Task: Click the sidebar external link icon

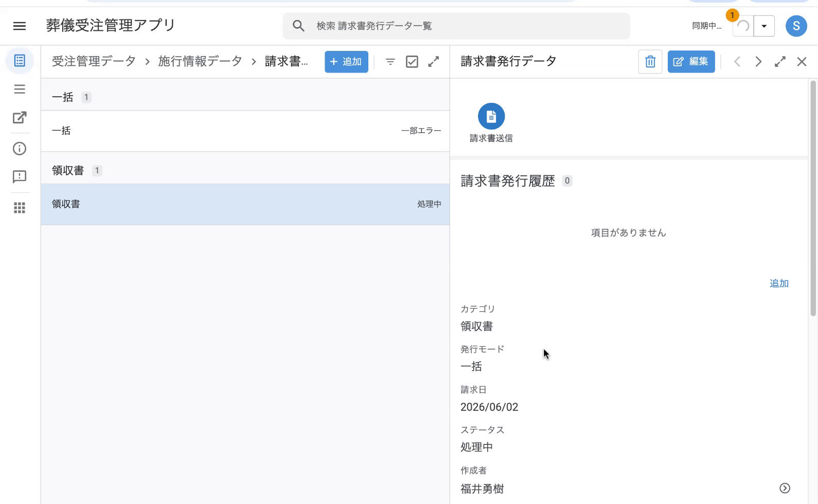Action: [20, 118]
